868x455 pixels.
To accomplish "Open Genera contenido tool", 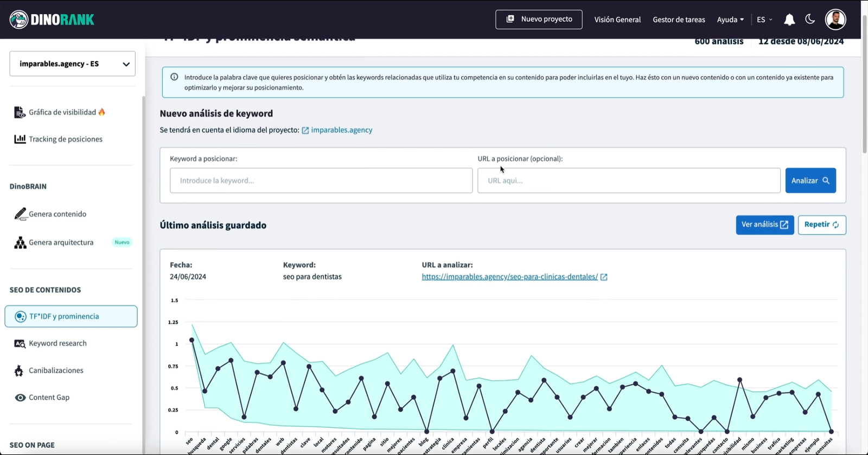I will (x=57, y=214).
